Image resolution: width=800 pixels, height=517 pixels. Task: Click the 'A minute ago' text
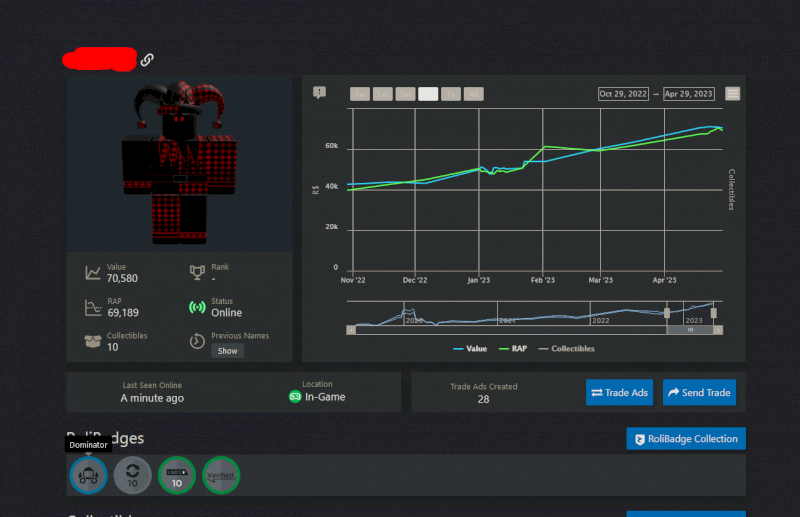152,398
